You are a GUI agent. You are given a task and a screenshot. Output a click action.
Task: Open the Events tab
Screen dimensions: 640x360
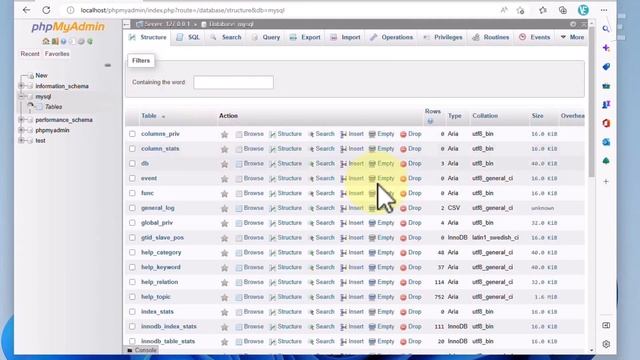535,37
